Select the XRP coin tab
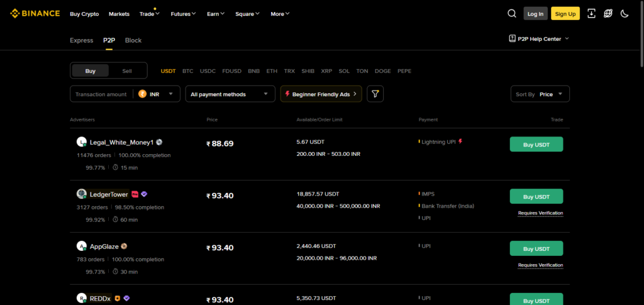 [x=326, y=71]
